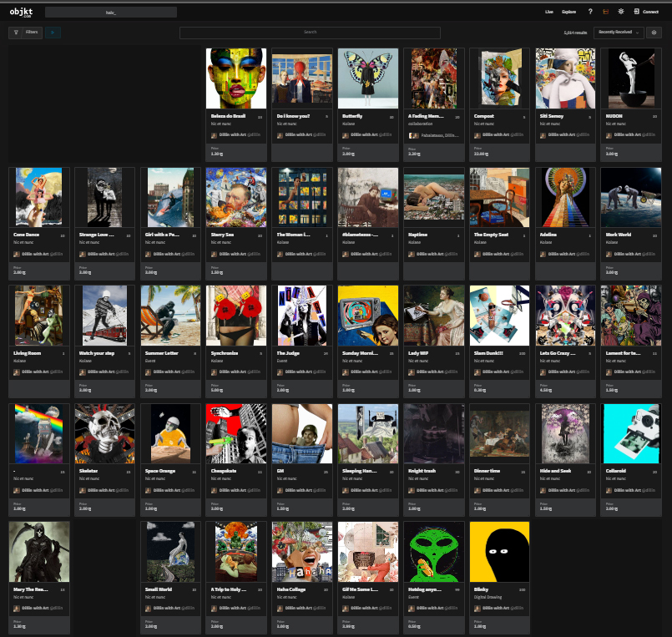This screenshot has width=672, height=637.
Task: Open the orange icon next to help
Action: click(605, 12)
